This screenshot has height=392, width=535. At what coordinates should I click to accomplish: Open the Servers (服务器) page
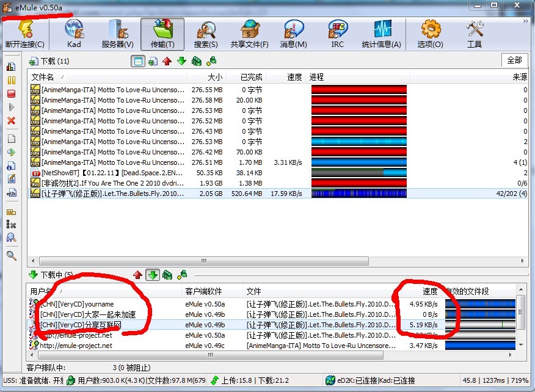118,34
